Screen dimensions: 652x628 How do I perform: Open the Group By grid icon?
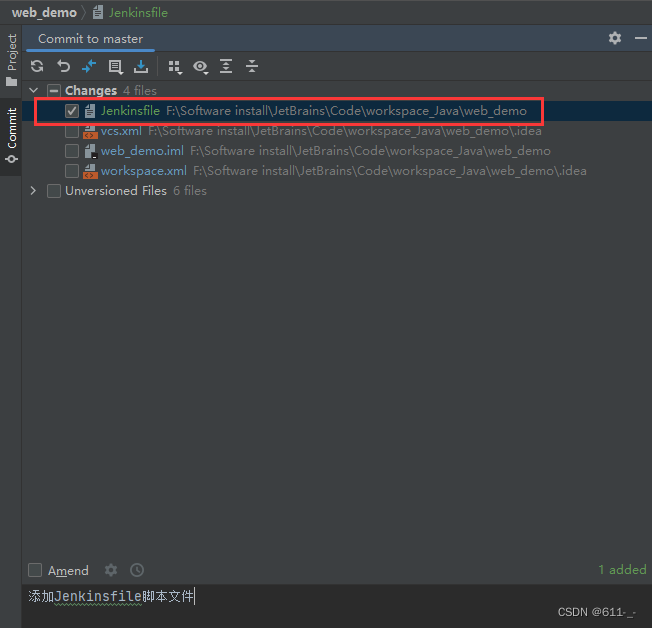pyautogui.click(x=175, y=67)
